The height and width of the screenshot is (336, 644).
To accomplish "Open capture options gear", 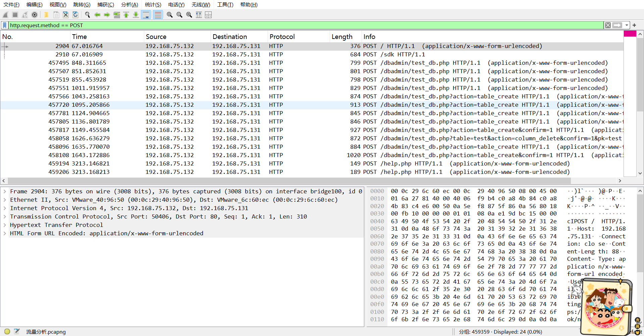I will point(35,15).
